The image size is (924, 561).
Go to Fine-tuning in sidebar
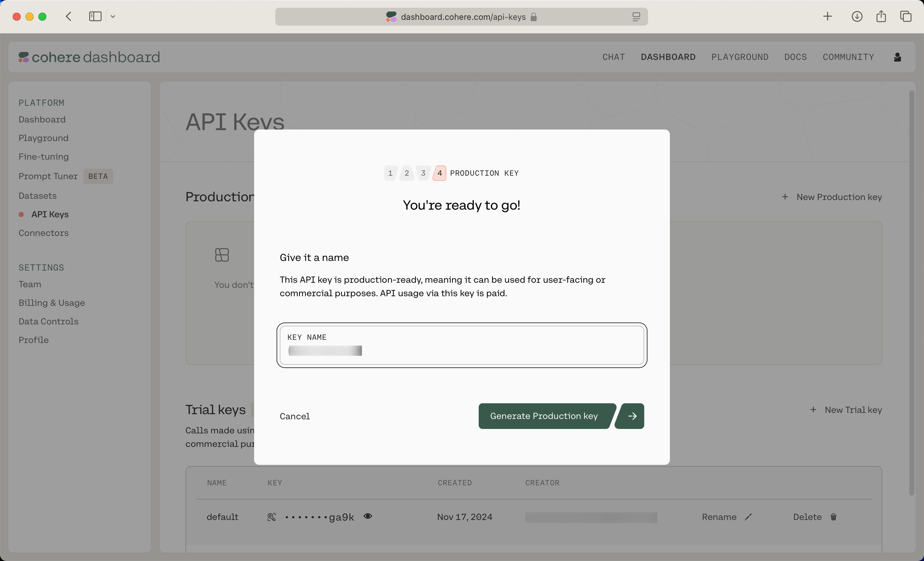[44, 157]
